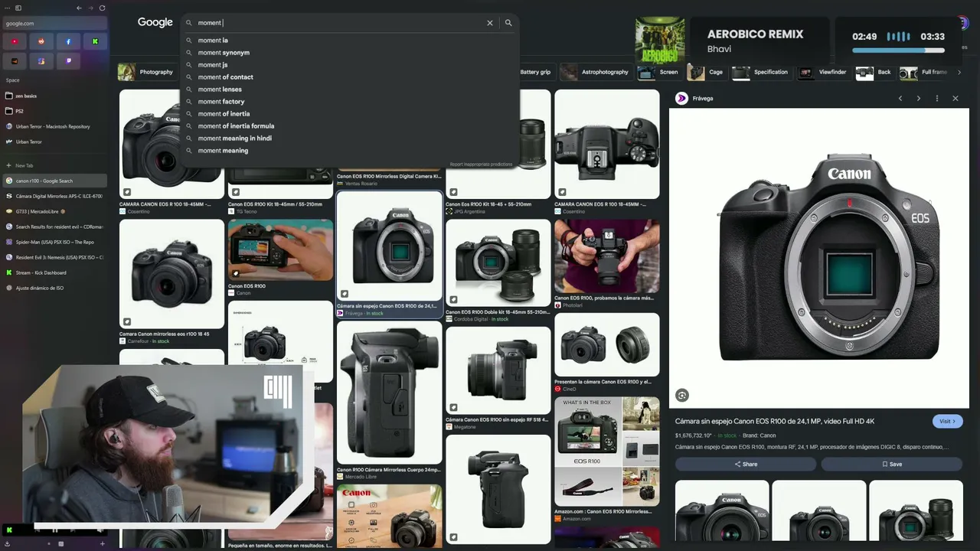This screenshot has height=551, width=980.
Task: Choose suggestion 'moment js'
Action: pos(350,65)
